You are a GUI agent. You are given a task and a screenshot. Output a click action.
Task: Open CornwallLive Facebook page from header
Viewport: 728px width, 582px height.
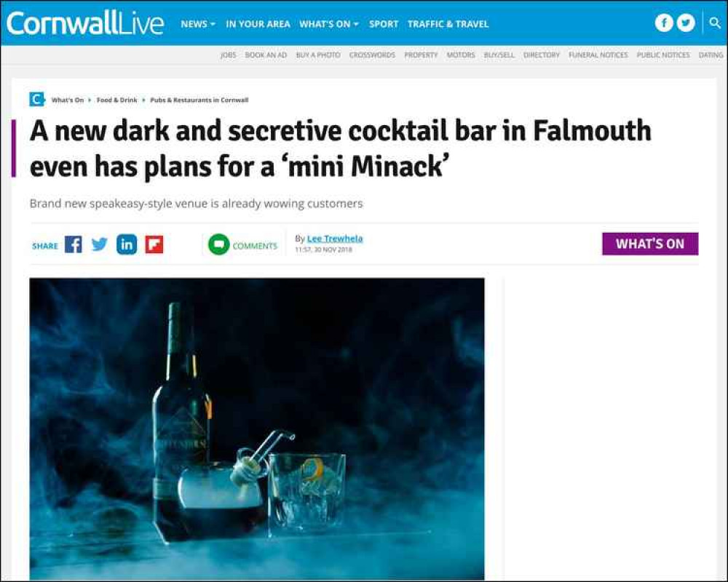click(664, 23)
